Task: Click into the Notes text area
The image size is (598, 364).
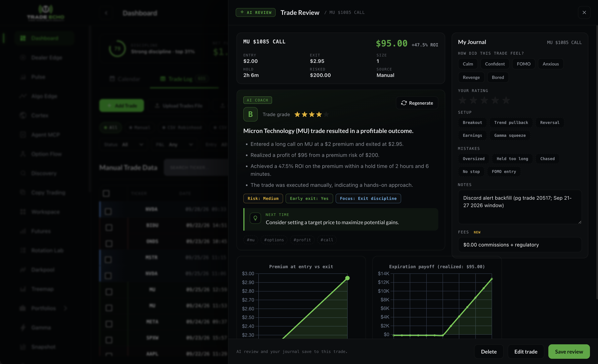Action: (x=520, y=207)
